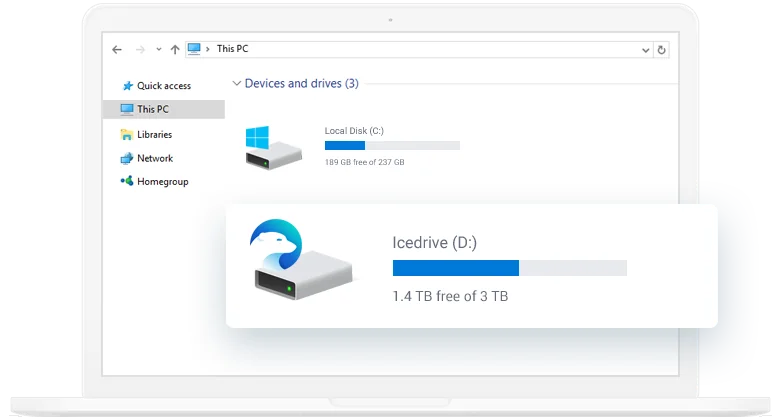Click the Quick access star icon
The image size is (772, 417).
[128, 86]
